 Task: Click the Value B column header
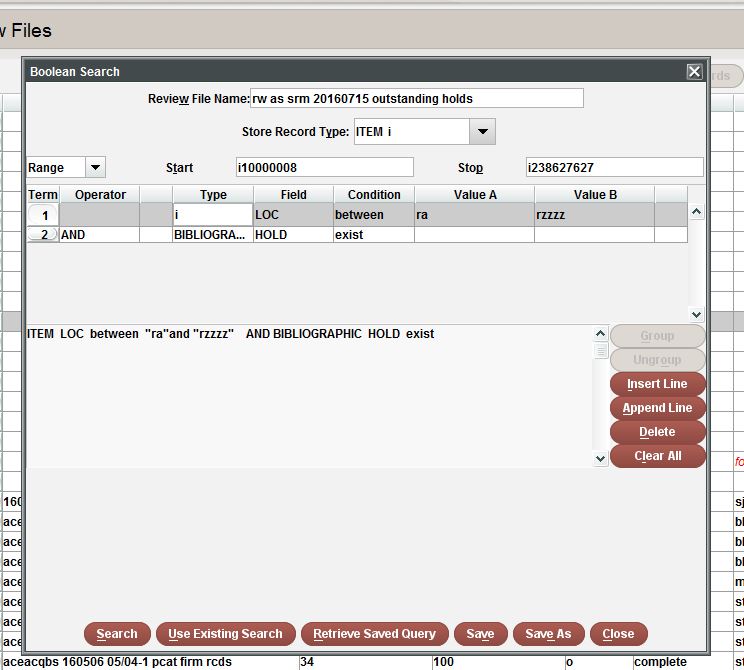tap(595, 195)
